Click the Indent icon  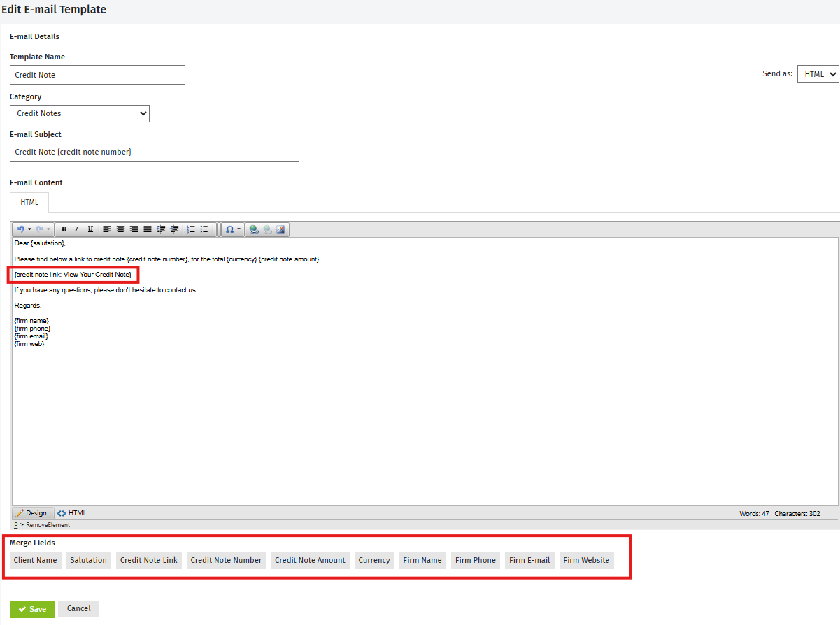pos(161,229)
